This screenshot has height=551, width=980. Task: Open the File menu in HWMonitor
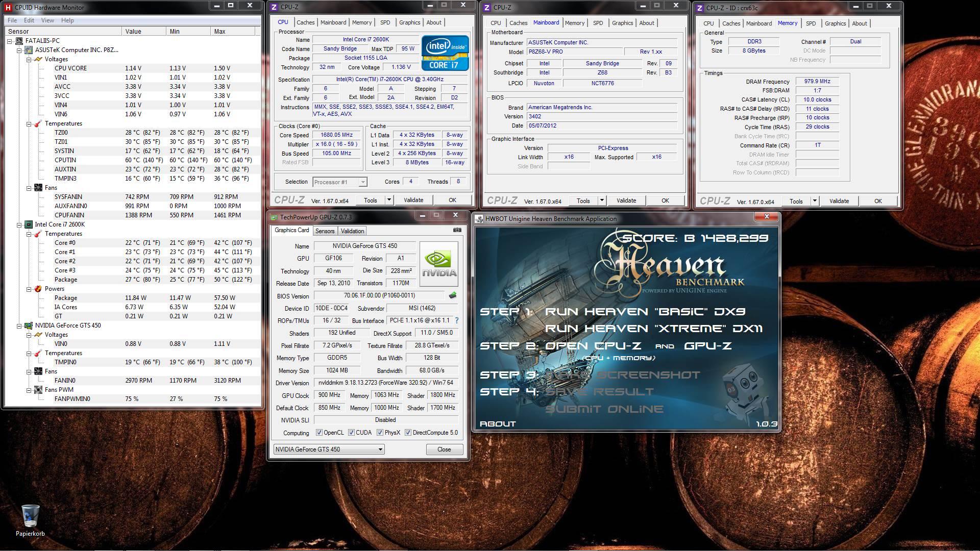[x=12, y=20]
